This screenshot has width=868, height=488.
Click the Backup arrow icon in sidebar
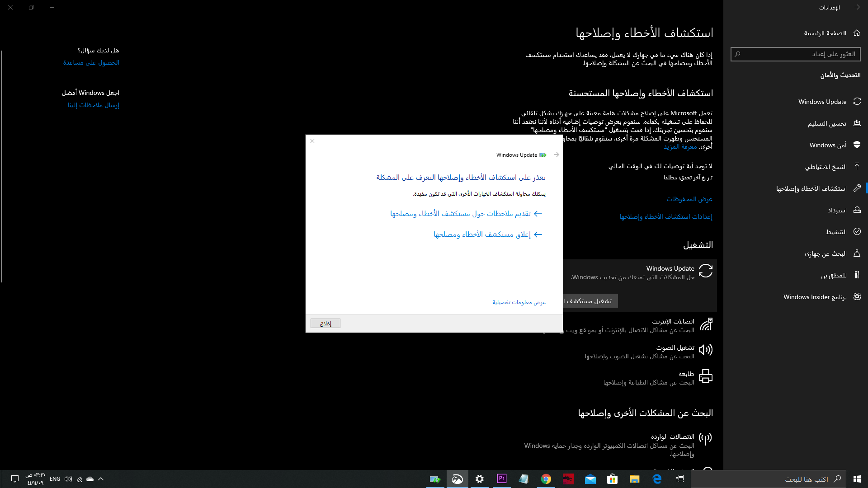[857, 167]
